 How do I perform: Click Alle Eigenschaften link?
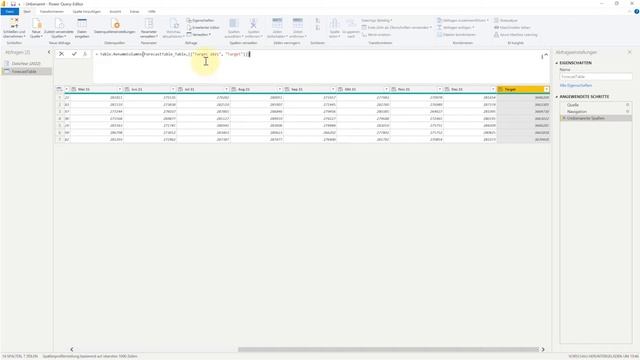(x=576, y=85)
